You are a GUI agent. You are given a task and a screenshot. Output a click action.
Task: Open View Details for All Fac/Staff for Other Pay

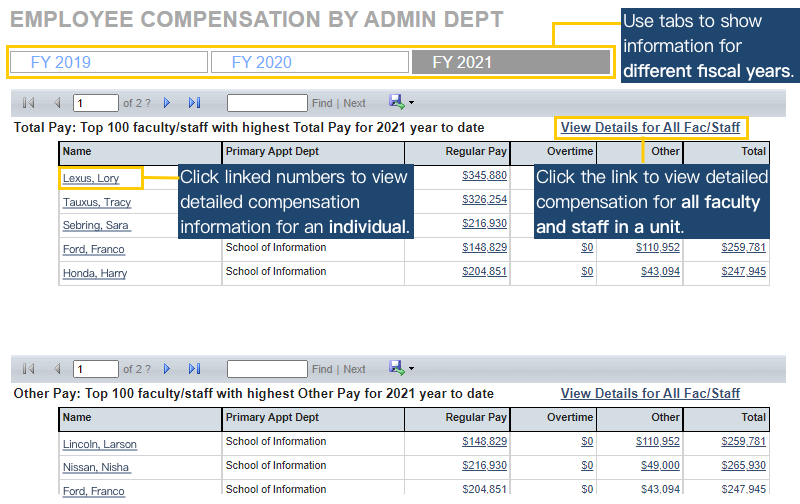click(x=650, y=393)
